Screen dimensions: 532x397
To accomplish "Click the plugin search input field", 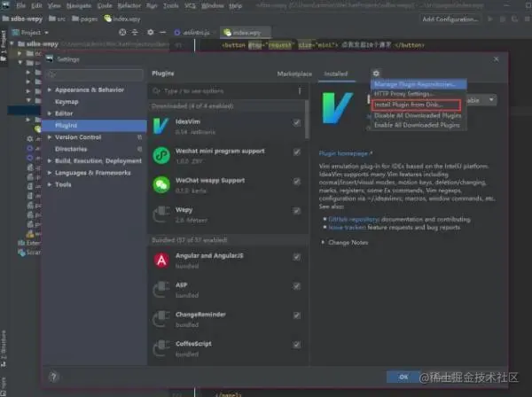I will pyautogui.click(x=223, y=91).
